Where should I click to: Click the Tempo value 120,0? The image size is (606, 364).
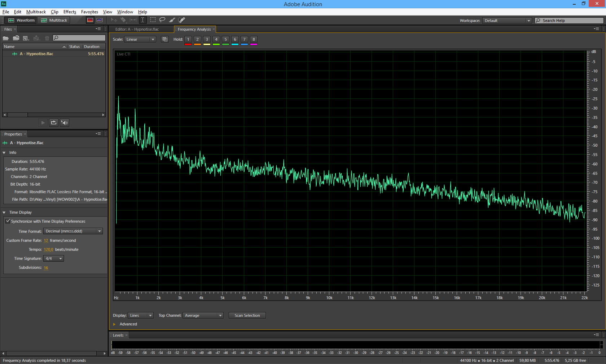coord(48,249)
